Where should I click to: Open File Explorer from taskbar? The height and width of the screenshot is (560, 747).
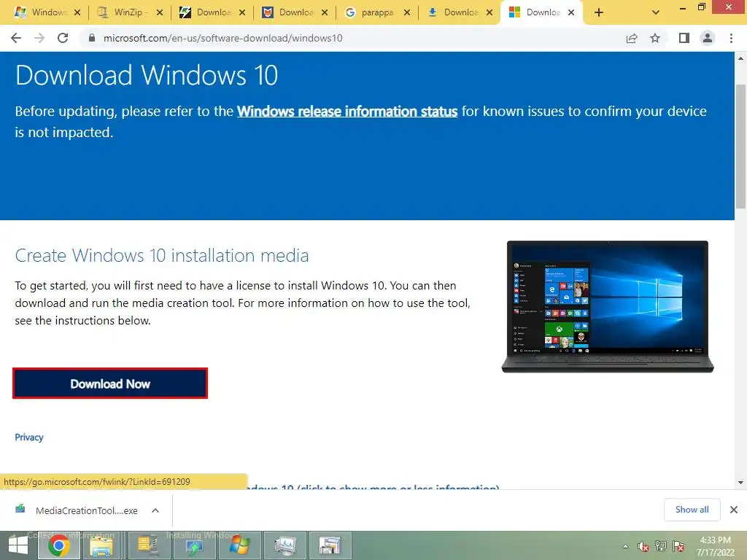coord(101,545)
